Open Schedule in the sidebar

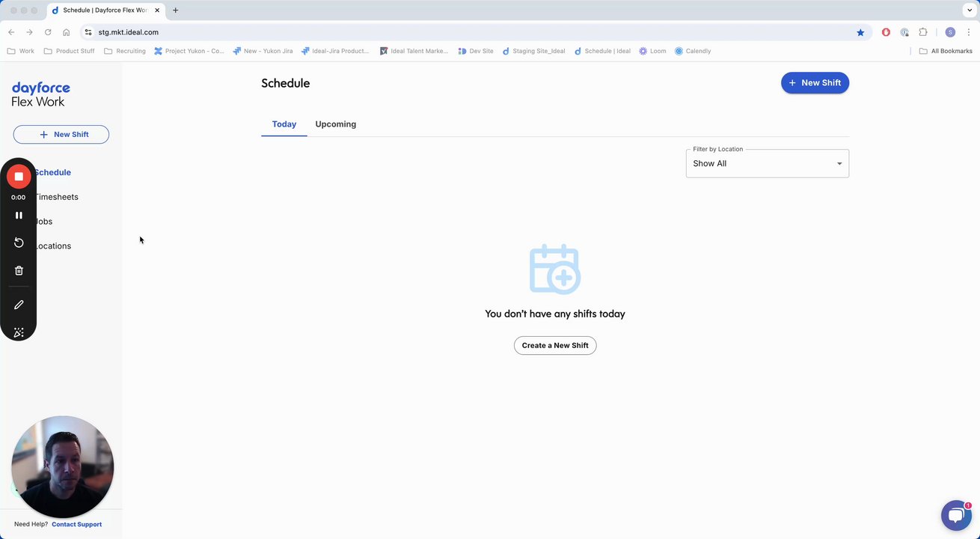click(52, 172)
